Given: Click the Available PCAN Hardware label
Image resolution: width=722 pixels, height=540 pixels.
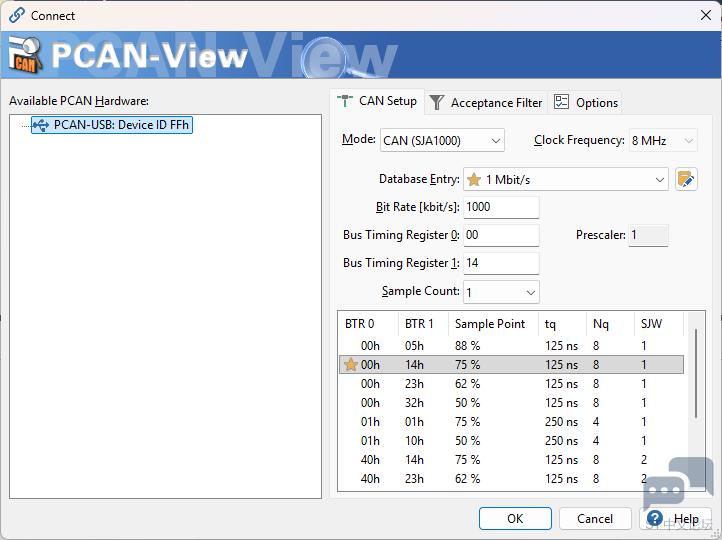Looking at the screenshot, I should click(79, 101).
